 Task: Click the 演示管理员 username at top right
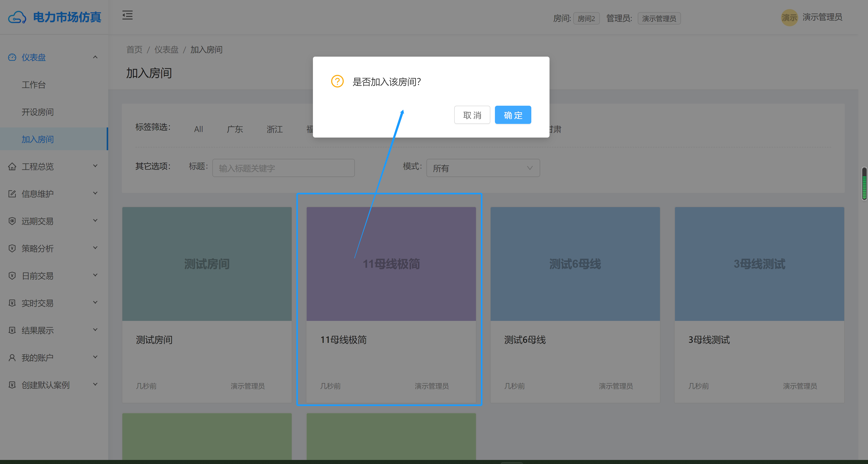[x=822, y=17]
